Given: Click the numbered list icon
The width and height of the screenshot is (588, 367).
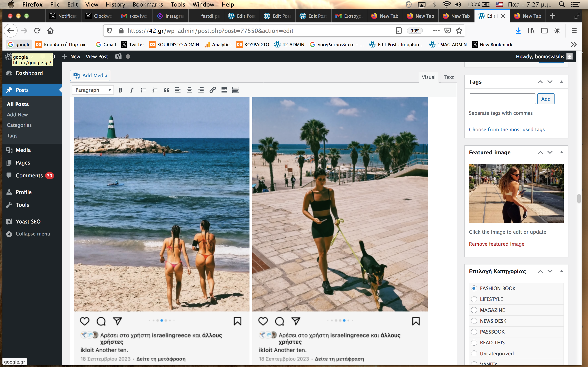Looking at the screenshot, I should point(155,90).
